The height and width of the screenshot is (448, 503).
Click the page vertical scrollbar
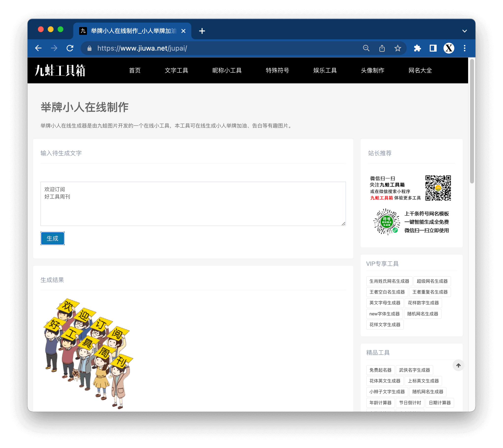tap(472, 121)
